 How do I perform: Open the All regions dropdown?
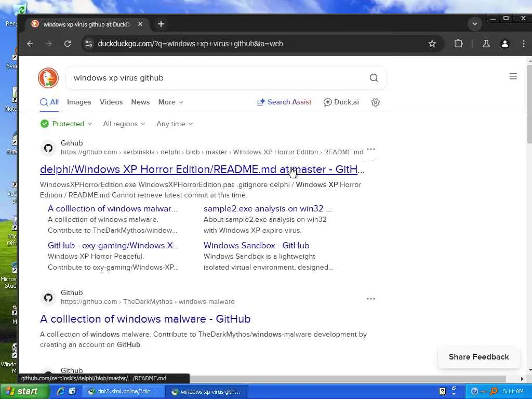pyautogui.click(x=124, y=124)
